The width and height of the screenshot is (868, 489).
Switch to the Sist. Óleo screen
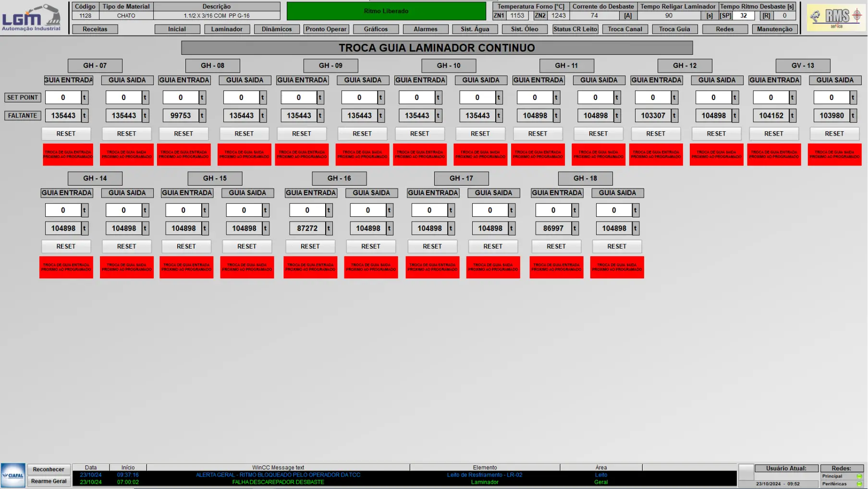(x=524, y=29)
